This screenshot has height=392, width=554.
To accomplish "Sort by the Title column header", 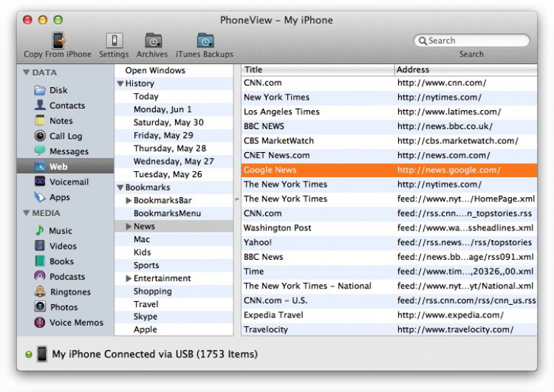I will 318,69.
